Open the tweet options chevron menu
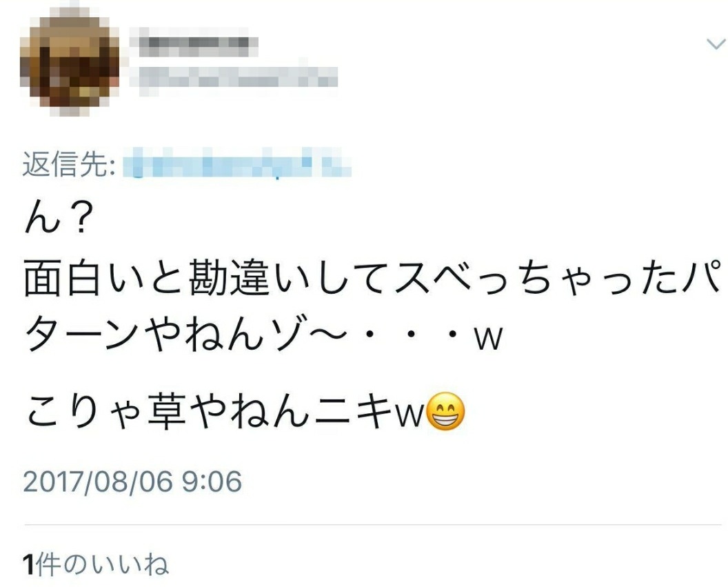The height and width of the screenshot is (587, 728). (716, 44)
